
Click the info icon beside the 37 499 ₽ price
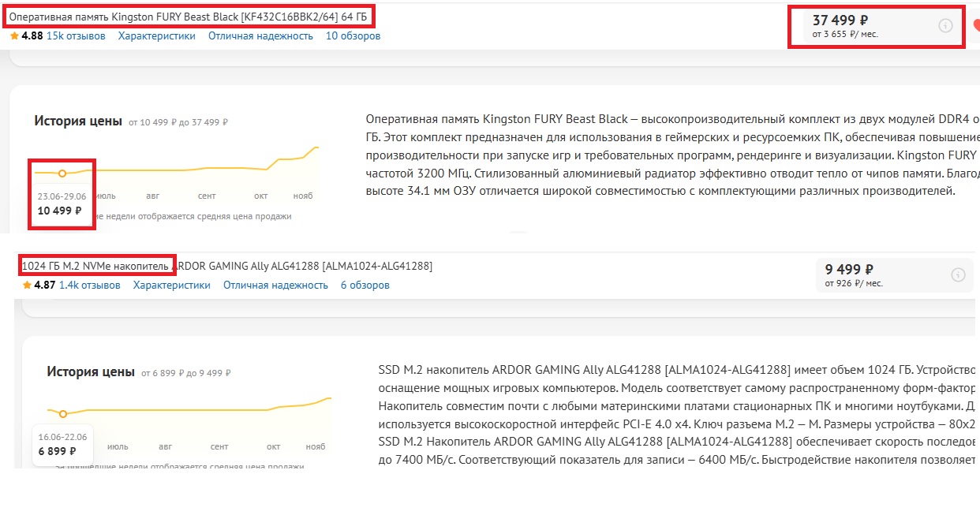944,26
